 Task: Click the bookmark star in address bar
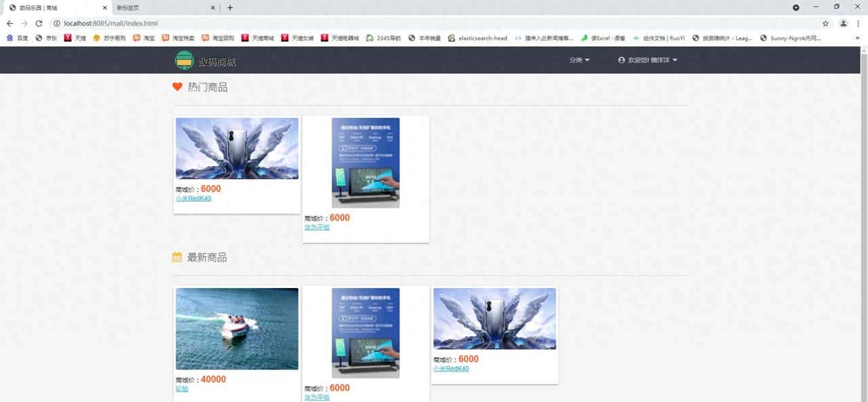(x=826, y=23)
